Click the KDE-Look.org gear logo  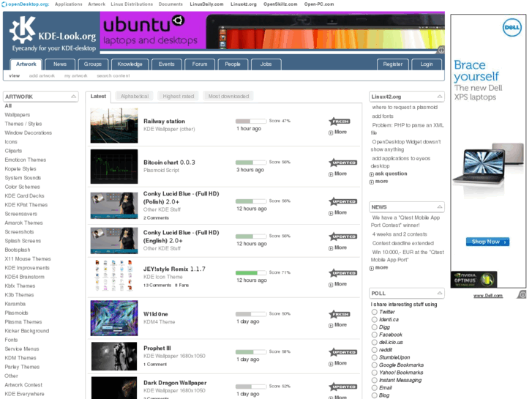pos(23,30)
